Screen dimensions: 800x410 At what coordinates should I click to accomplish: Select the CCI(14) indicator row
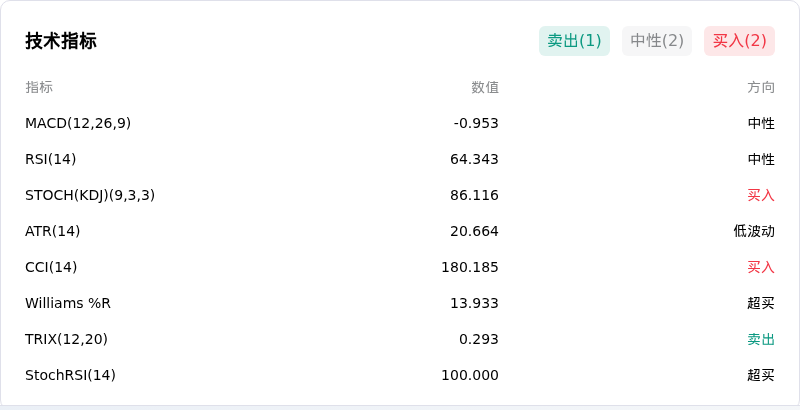click(400, 267)
